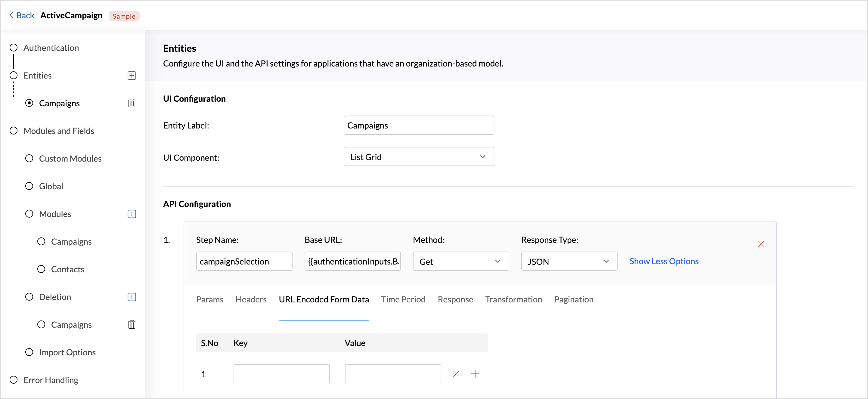868x399 pixels.
Task: Delete form data row one
Action: click(456, 374)
